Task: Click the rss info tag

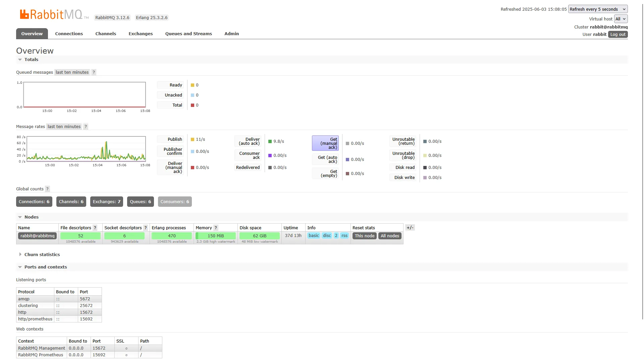Action: pos(344,236)
